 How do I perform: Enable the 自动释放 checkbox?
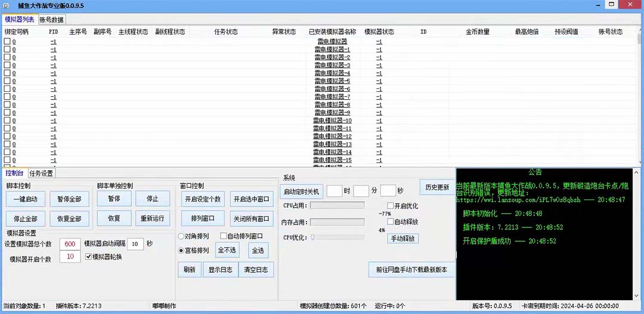point(390,222)
